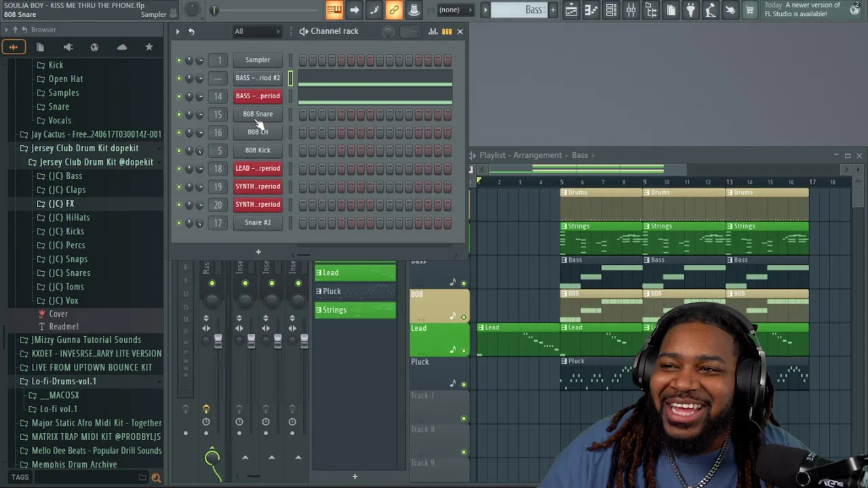Toggle typing keyboard to piano icon in toolbar
This screenshot has height=488, width=868.
pyautogui.click(x=334, y=9)
